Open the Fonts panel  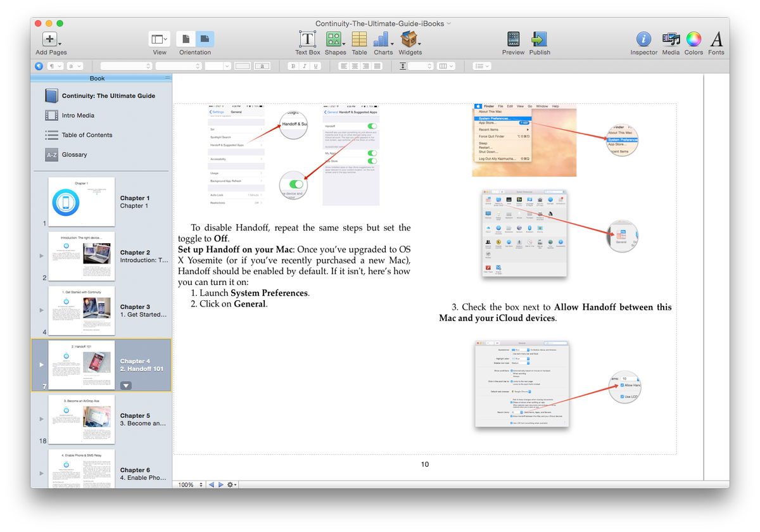coord(716,39)
